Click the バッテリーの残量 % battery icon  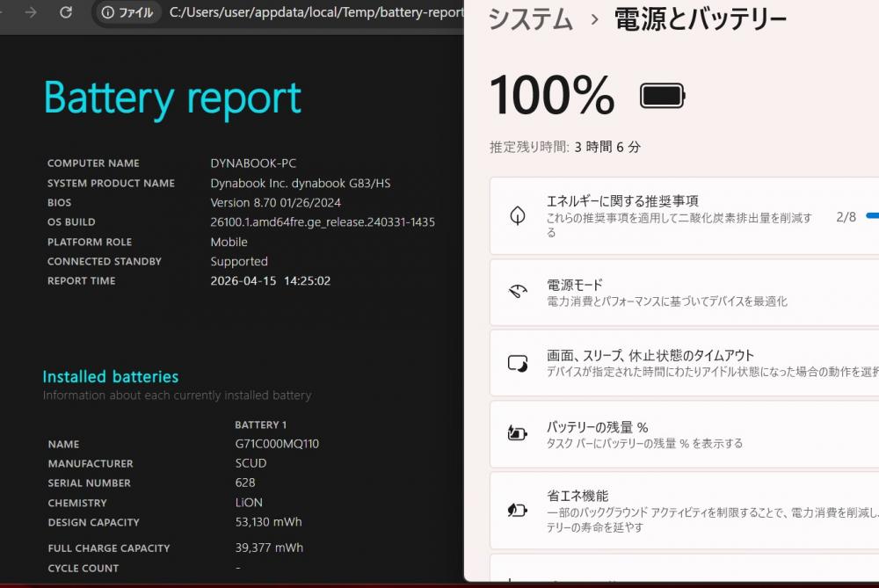pos(518,433)
